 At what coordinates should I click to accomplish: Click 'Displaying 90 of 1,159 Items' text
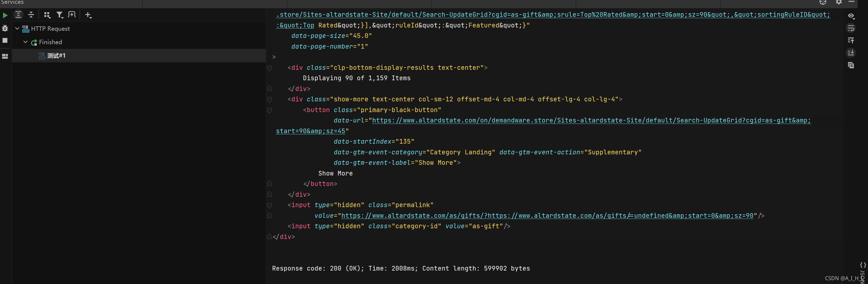357,78
